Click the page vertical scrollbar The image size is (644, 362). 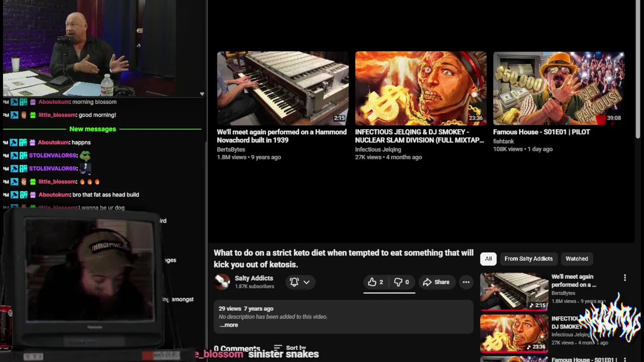pyautogui.click(x=638, y=70)
